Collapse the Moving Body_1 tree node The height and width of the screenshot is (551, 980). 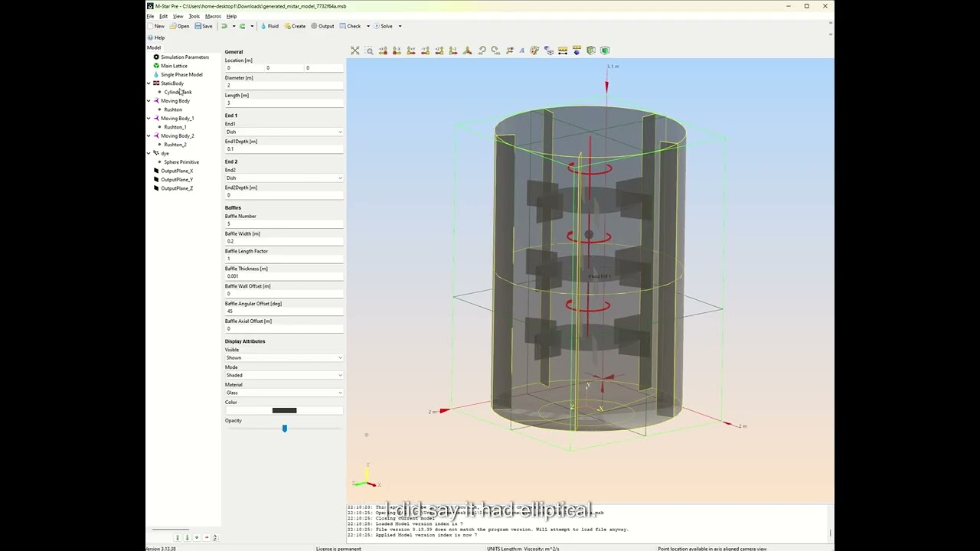coord(149,119)
